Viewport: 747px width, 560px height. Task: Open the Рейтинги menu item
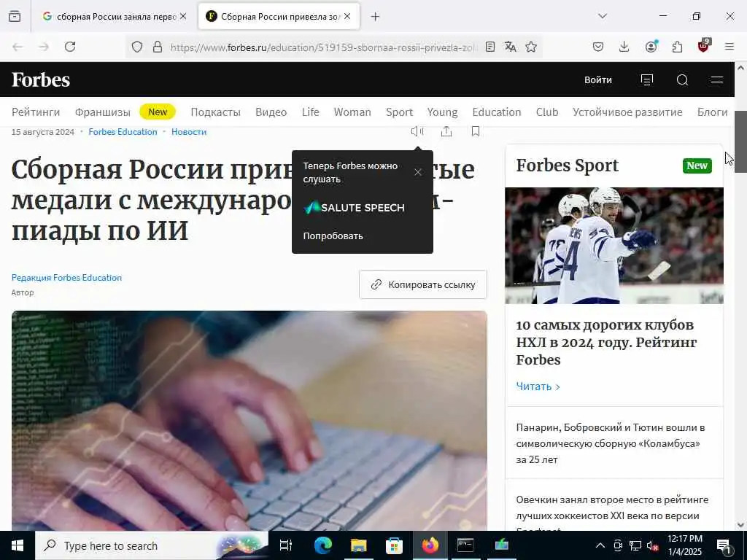pos(36,112)
